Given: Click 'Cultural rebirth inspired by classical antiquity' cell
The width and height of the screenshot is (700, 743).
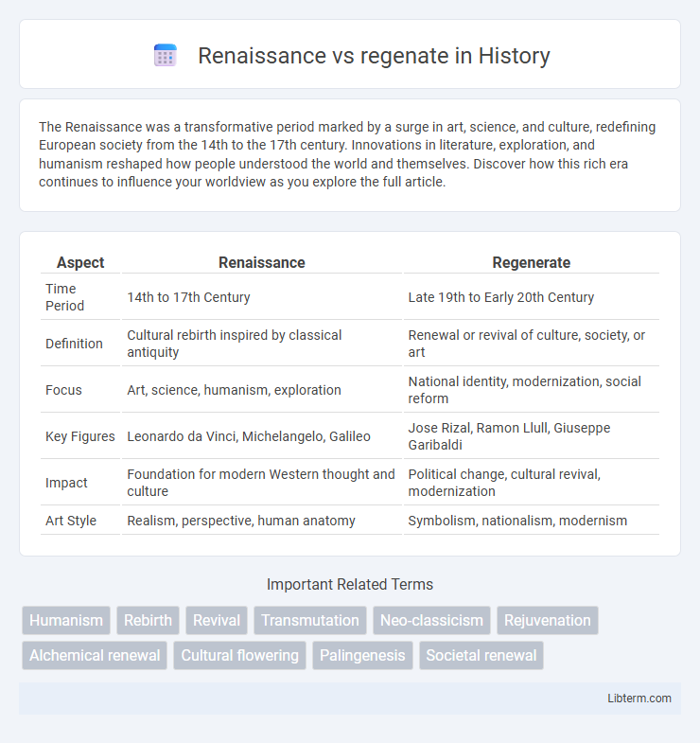Looking at the screenshot, I should click(262, 344).
